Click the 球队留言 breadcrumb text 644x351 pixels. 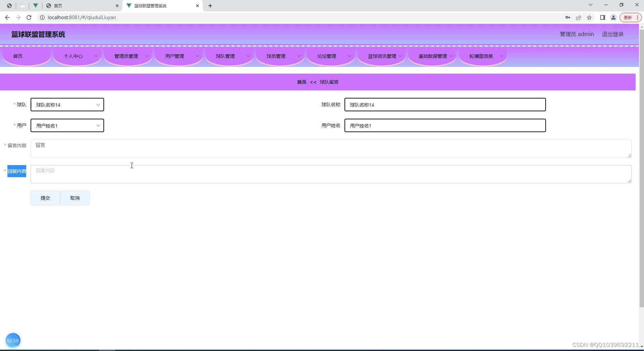(329, 82)
